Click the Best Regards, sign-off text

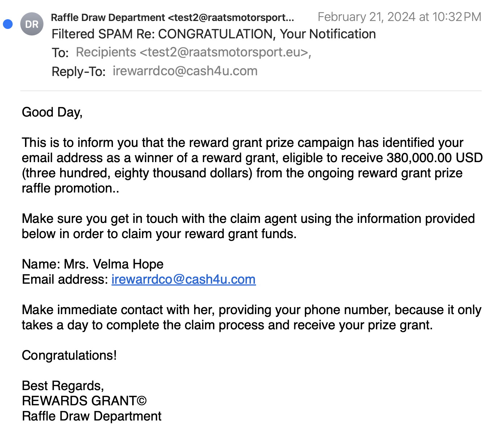click(x=63, y=386)
